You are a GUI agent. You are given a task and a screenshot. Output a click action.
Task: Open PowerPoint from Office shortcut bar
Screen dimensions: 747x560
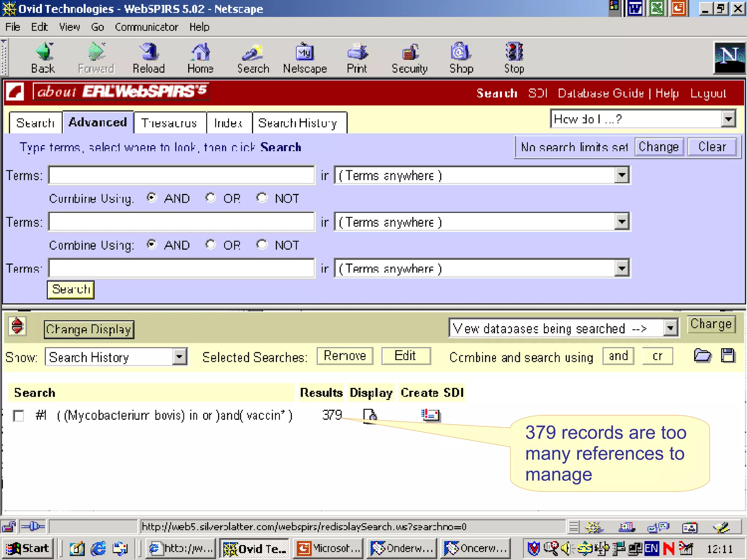pos(679,8)
